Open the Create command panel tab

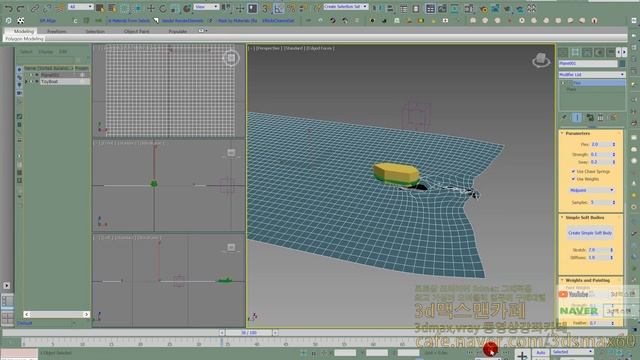pyautogui.click(x=563, y=52)
